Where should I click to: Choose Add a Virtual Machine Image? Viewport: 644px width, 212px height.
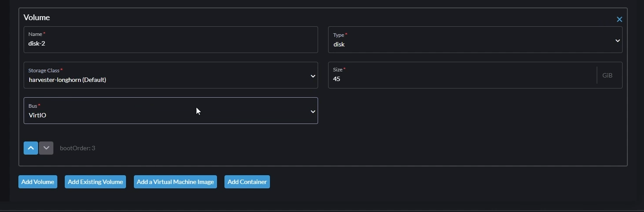pyautogui.click(x=175, y=182)
